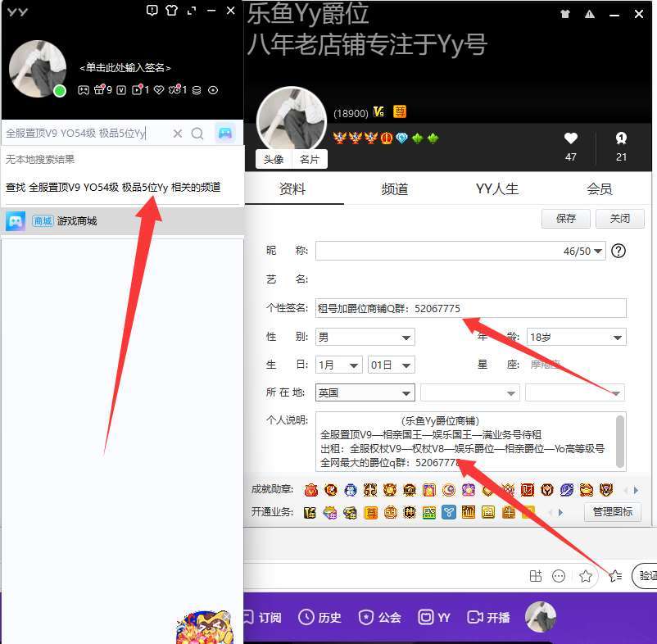Toggle the eye visibility icon
The width and height of the screenshot is (657, 644).
(213, 90)
